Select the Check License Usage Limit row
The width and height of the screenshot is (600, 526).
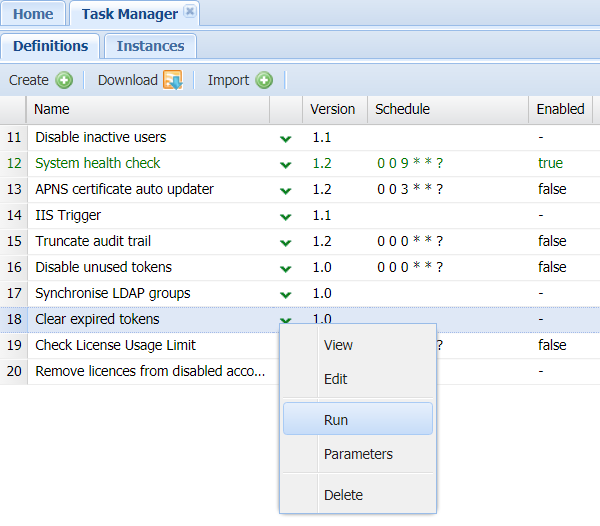(x=115, y=345)
